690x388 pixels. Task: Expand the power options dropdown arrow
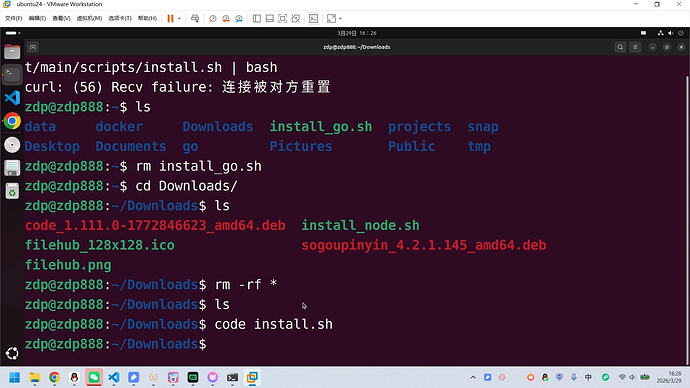[179, 18]
